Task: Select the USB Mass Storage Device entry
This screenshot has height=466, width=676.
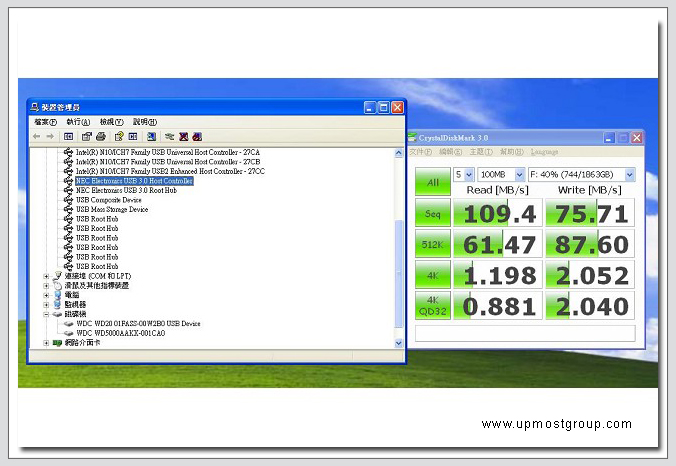Action: point(112,210)
